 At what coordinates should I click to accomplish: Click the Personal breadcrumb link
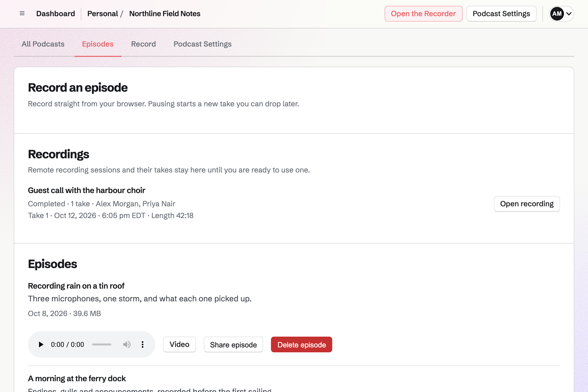102,13
